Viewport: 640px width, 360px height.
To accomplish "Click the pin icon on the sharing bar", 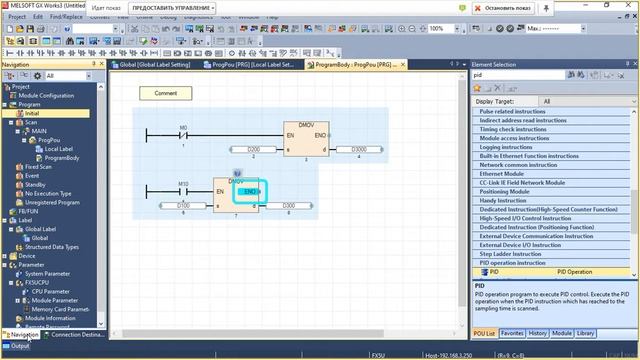I will click(x=546, y=8).
